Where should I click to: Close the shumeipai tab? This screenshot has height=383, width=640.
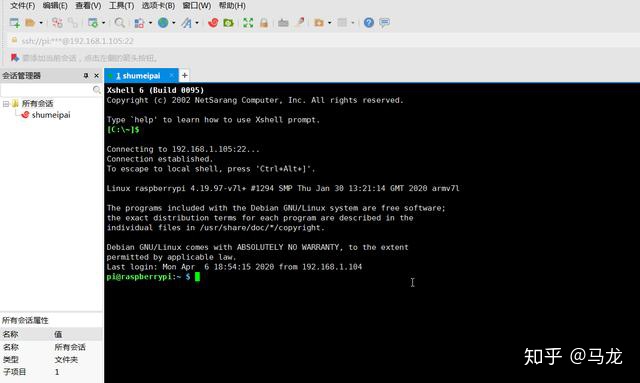(x=172, y=76)
